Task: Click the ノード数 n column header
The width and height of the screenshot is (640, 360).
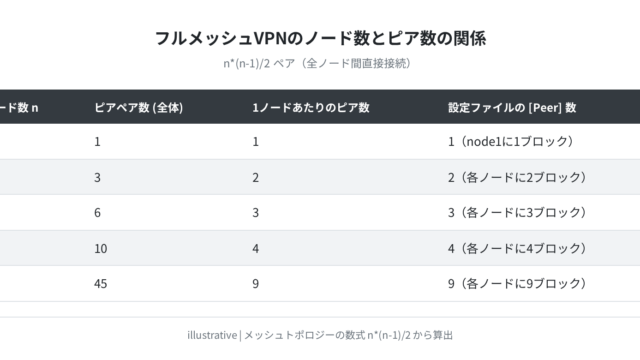Action: click(19, 107)
